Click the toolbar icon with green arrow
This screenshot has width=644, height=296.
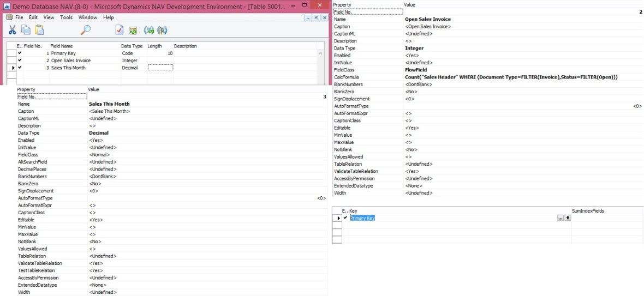point(149,31)
